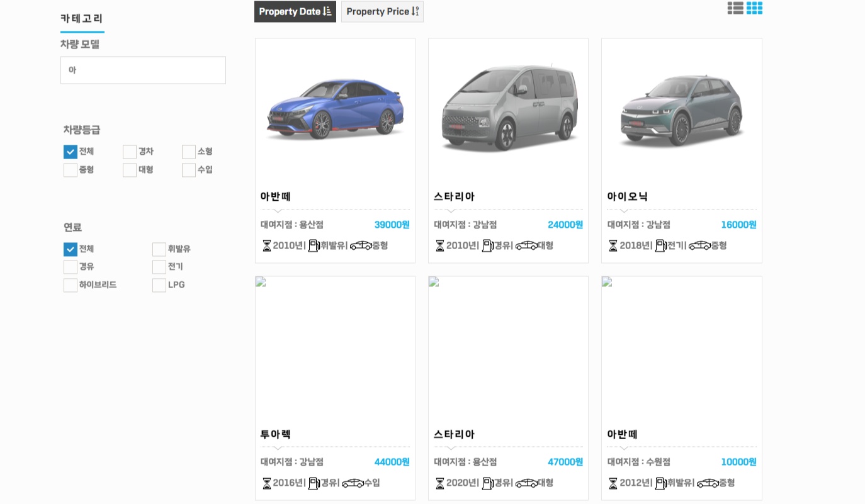Click the 차량 모델 search input field

tap(143, 70)
